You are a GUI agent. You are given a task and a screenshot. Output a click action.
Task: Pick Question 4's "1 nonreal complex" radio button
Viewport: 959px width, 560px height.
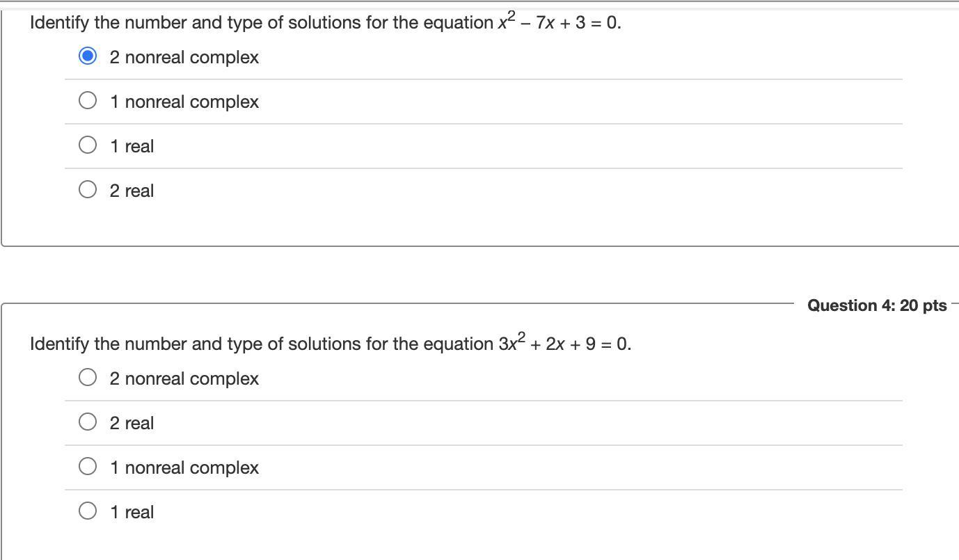coord(88,467)
